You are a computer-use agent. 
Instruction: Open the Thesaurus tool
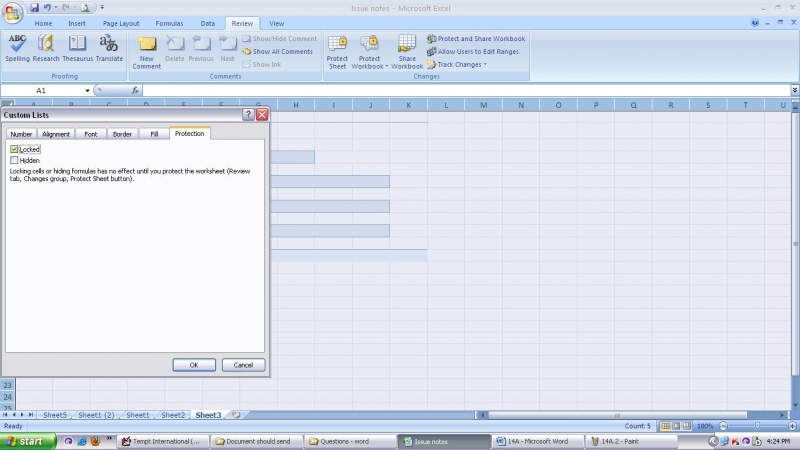[77, 46]
